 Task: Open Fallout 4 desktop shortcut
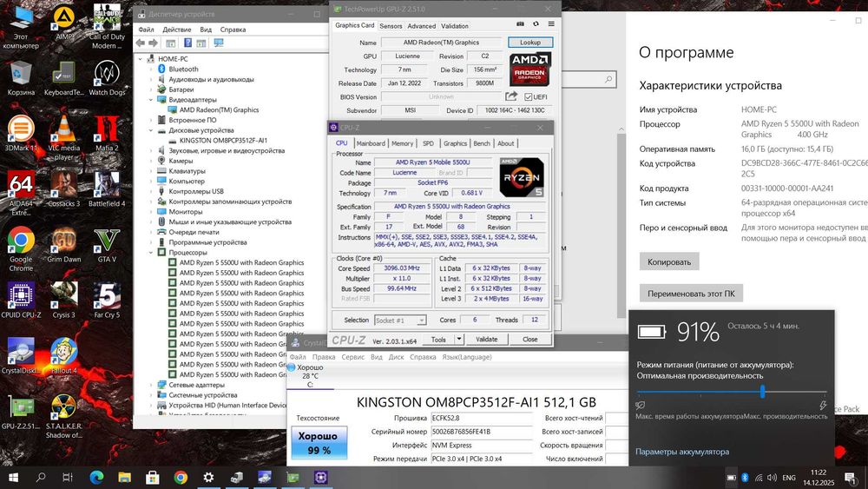point(64,355)
